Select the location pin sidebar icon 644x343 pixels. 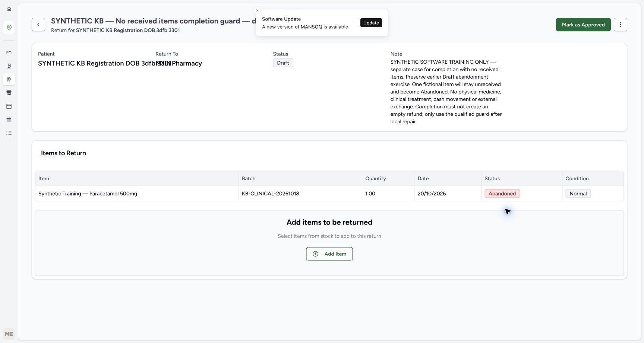[9, 28]
